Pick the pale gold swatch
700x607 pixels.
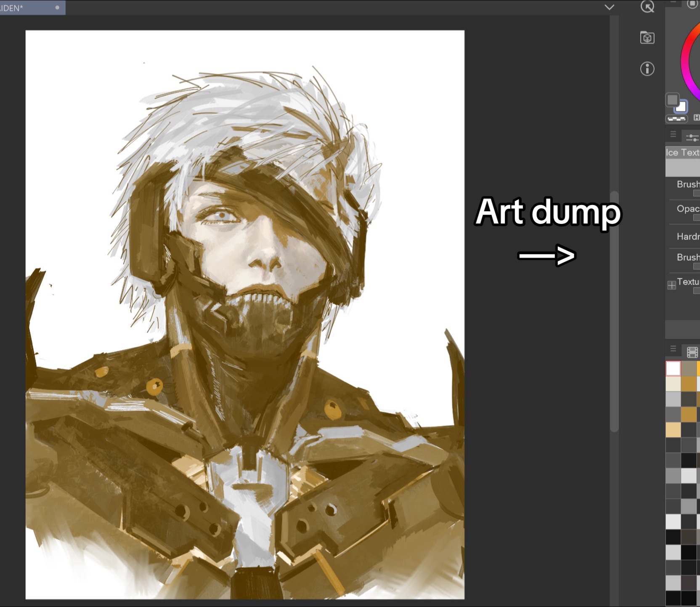[x=673, y=430]
